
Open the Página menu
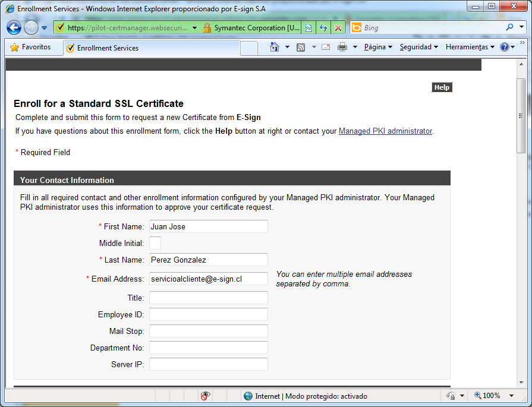click(378, 47)
